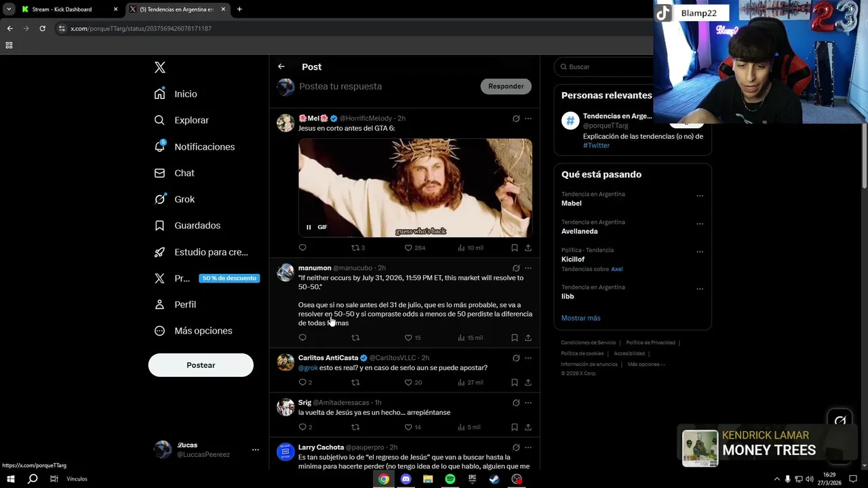
Task: Click the back arrow next to Post
Action: coord(281,66)
